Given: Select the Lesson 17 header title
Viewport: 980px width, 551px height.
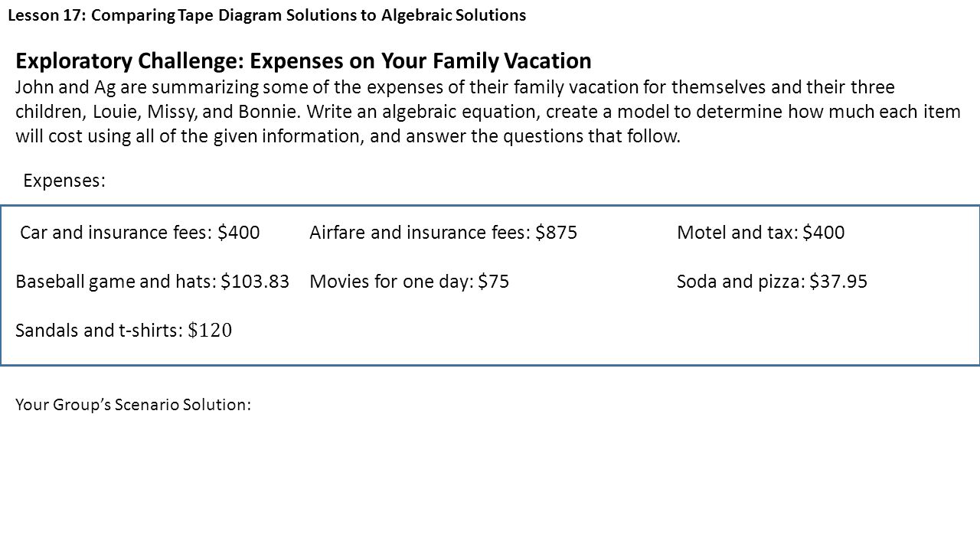Looking at the screenshot, I should (266, 16).
